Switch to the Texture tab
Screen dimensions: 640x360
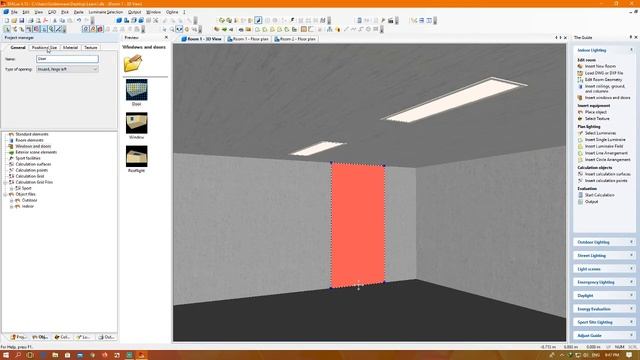pyautogui.click(x=91, y=48)
